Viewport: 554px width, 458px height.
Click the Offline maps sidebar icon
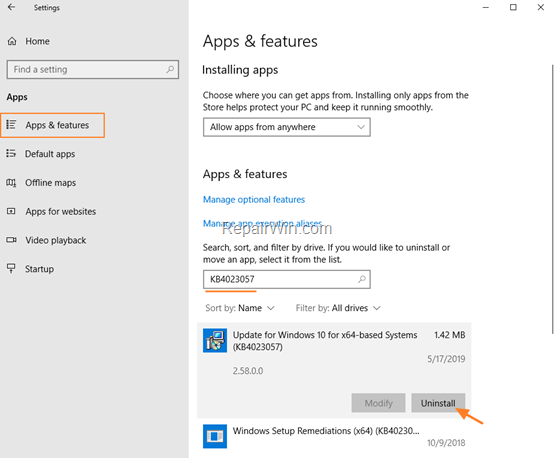click(x=11, y=182)
